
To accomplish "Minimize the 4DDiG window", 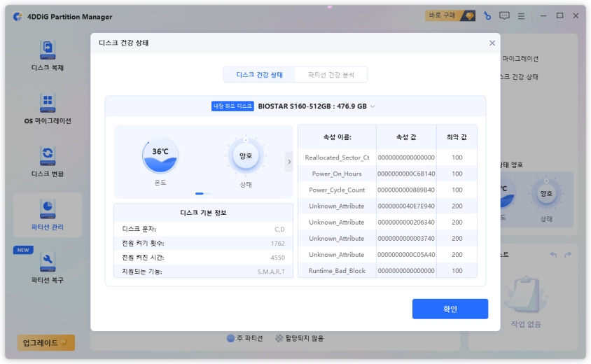I will (543, 16).
